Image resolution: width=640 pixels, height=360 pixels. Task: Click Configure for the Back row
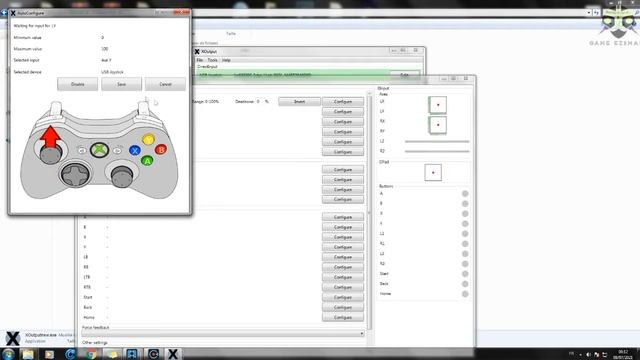(x=343, y=307)
